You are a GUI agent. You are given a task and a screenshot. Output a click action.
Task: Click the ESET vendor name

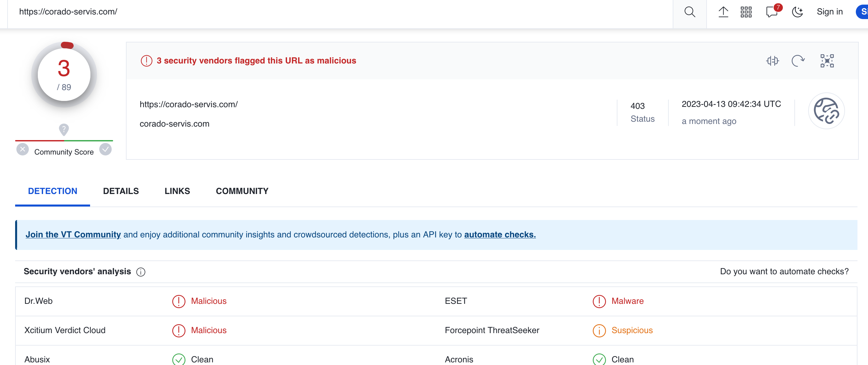[456, 301]
